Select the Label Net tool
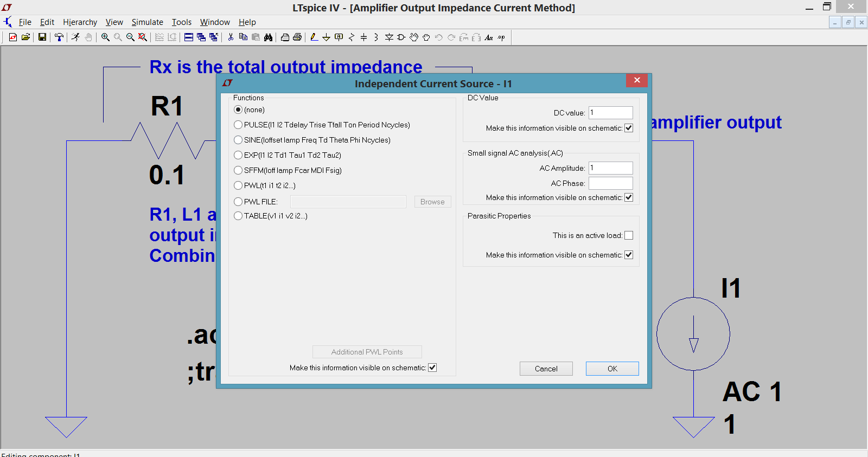868x457 pixels. click(339, 37)
